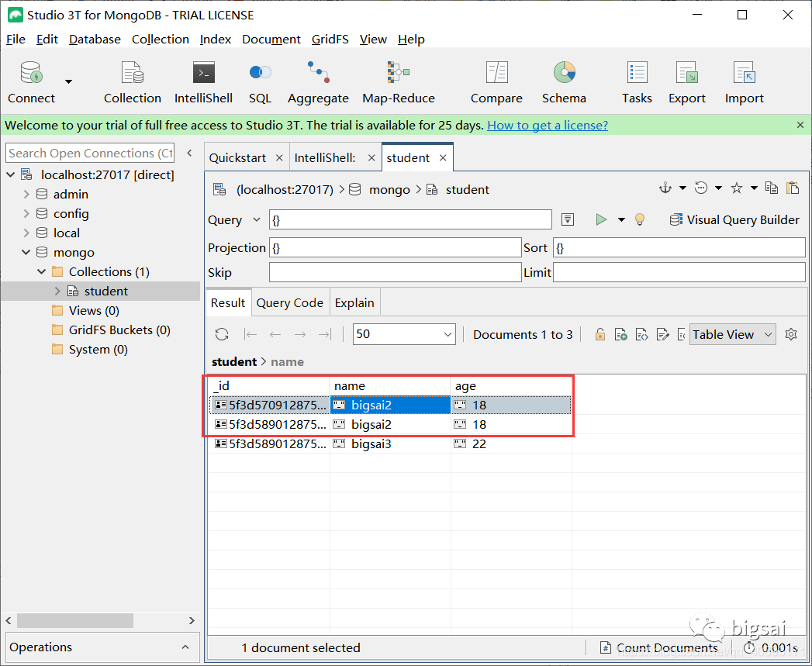Open the Table View dropdown

(732, 335)
